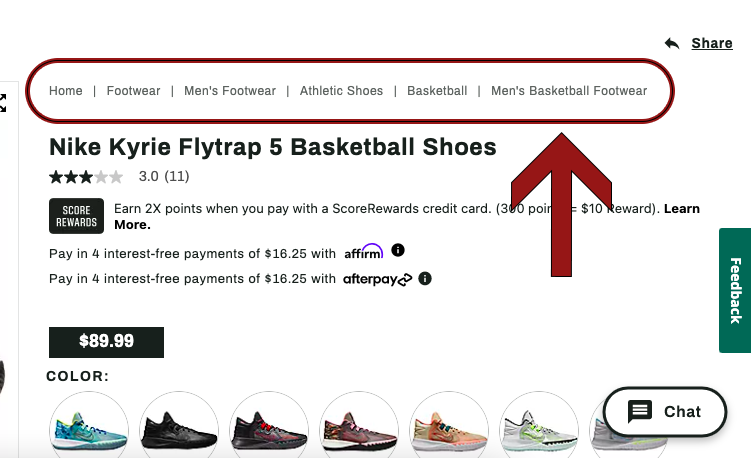Open the Feedback side tab
Viewport: 751px width, 458px height.
pos(735,290)
